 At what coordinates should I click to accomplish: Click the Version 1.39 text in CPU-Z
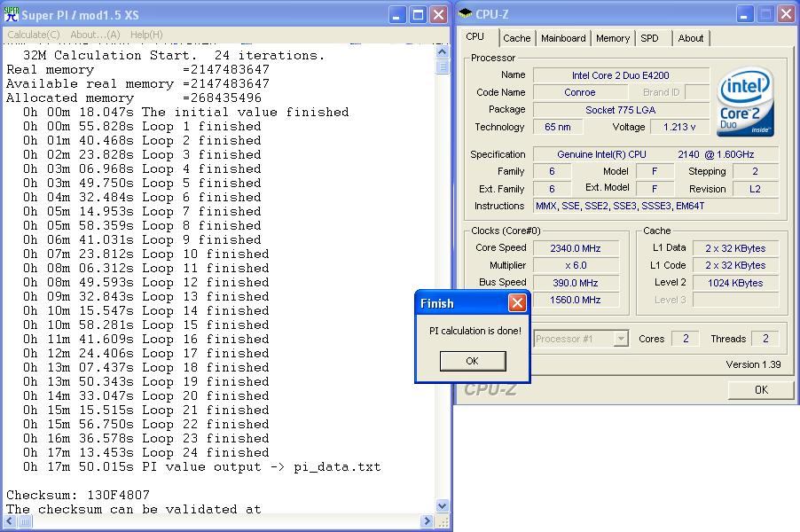point(753,364)
